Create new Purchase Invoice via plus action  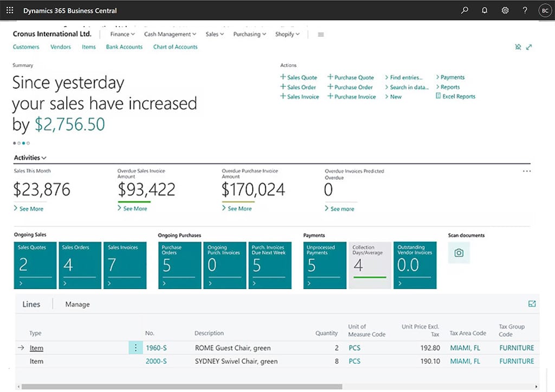[x=351, y=96]
